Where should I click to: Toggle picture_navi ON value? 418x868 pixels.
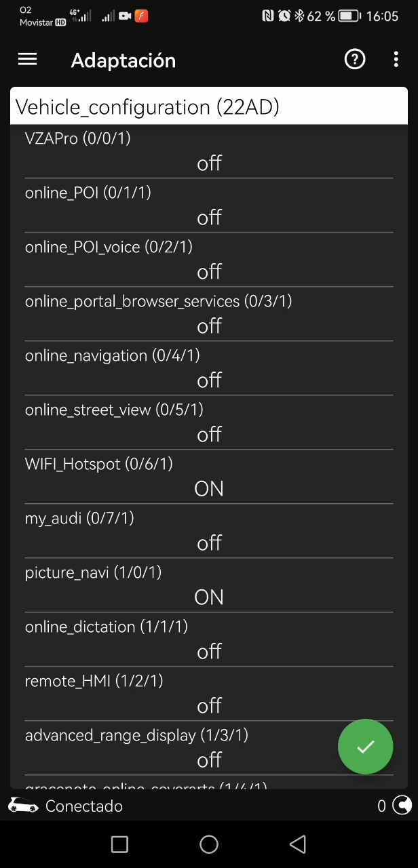point(209,597)
